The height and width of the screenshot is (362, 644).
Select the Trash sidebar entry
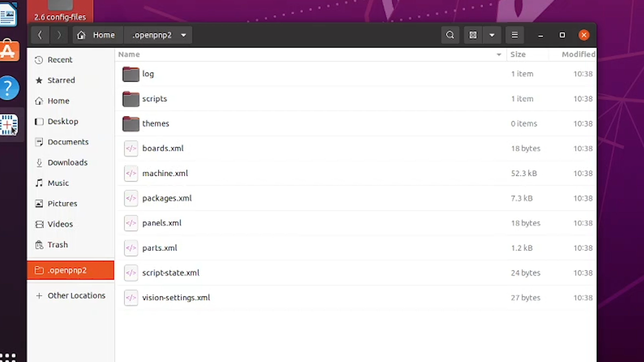coord(58,245)
